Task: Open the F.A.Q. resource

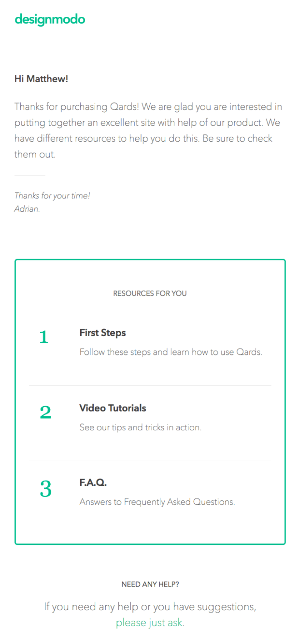Action: [x=93, y=483]
